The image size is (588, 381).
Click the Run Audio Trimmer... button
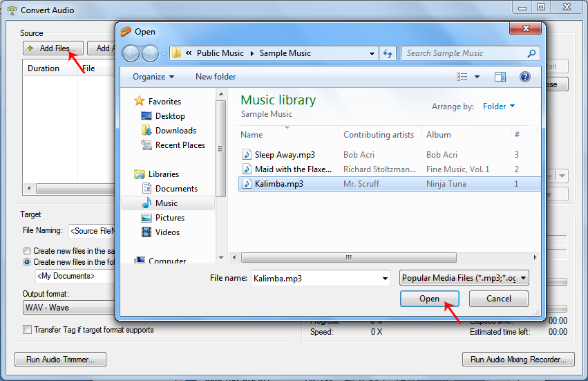coord(60,360)
